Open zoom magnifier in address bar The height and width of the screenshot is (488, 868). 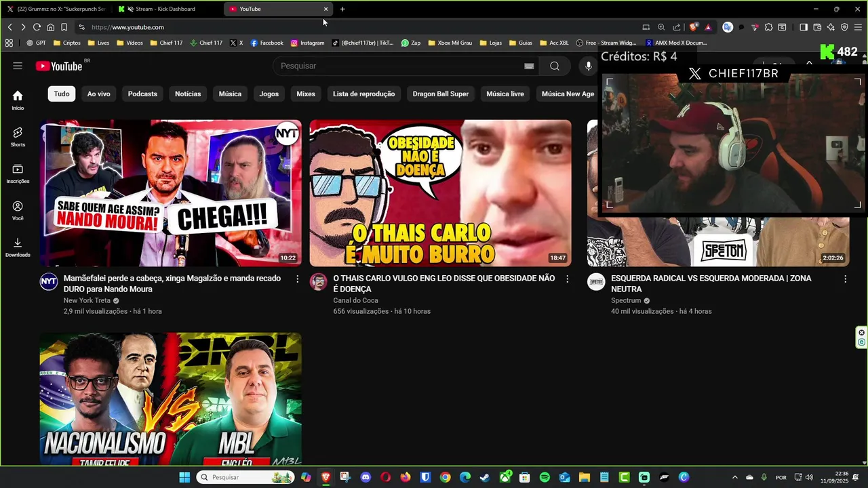(x=661, y=27)
